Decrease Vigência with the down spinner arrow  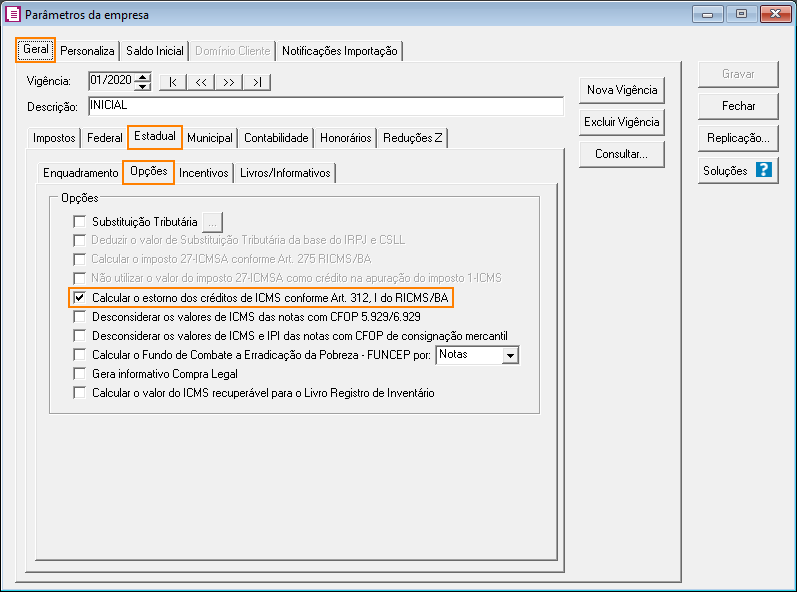click(x=143, y=86)
